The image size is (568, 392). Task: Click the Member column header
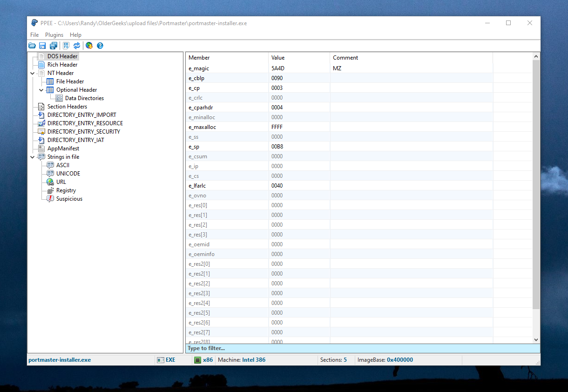click(227, 58)
